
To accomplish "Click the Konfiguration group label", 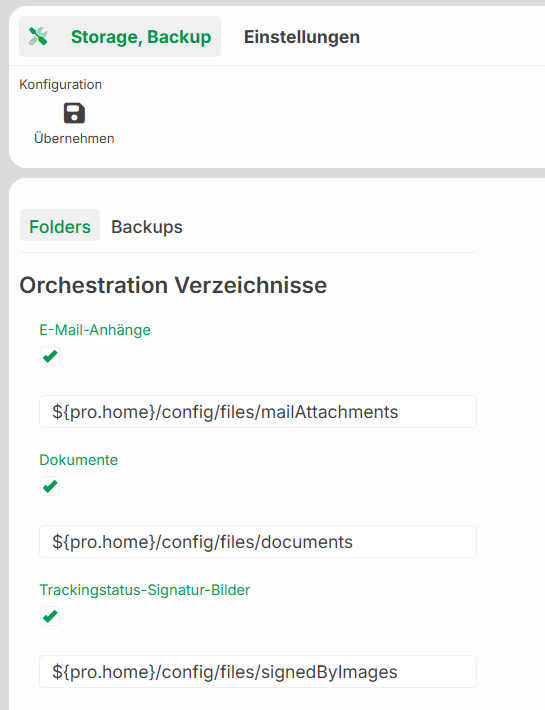I will click(x=61, y=84).
